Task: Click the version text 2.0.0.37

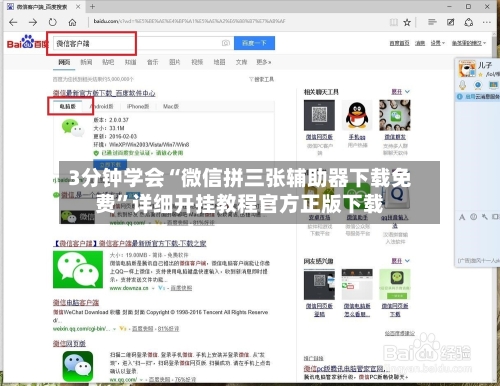Action: tap(119, 120)
